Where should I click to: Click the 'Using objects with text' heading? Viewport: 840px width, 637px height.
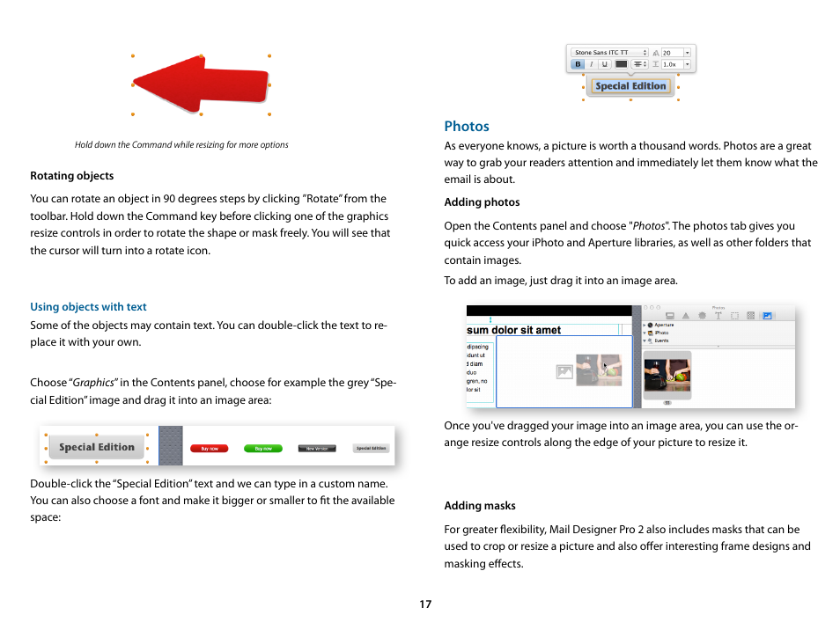[88, 307]
